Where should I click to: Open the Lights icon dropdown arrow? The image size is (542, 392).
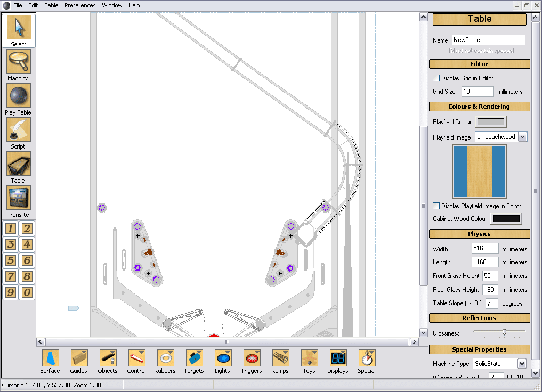coord(228,352)
